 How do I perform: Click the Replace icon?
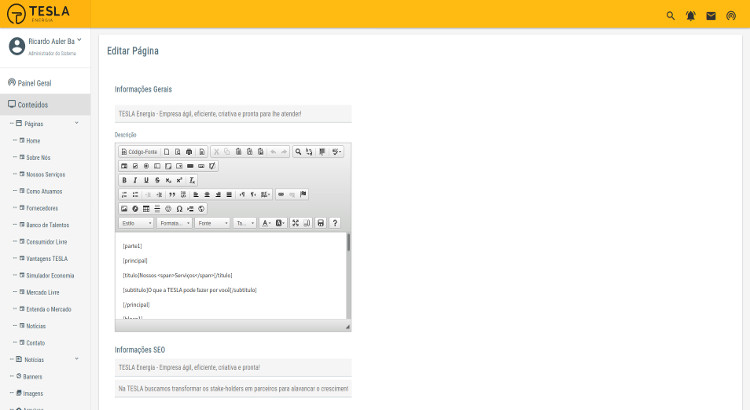[x=309, y=152]
